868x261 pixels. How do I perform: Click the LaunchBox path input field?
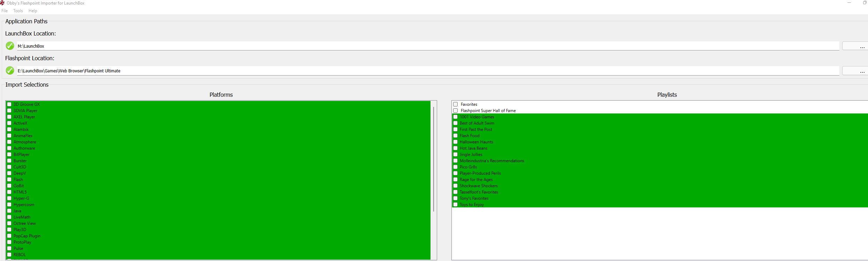coord(428,46)
